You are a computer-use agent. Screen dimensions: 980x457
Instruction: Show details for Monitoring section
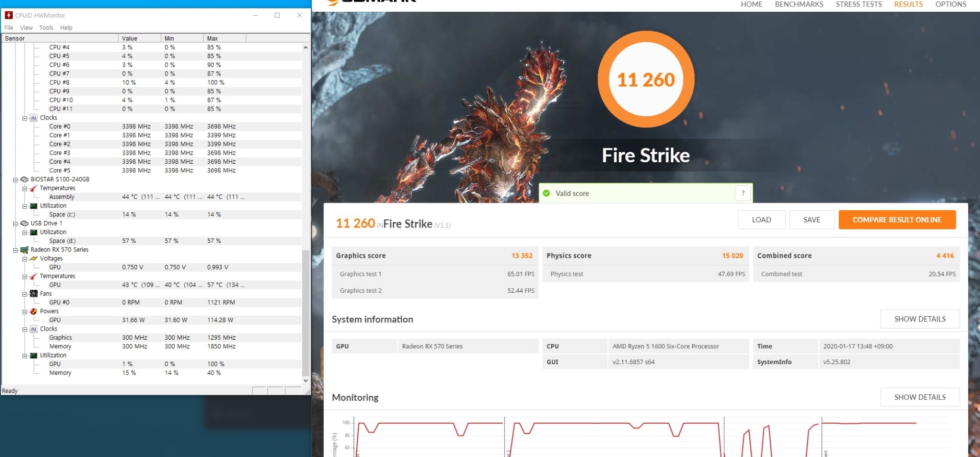point(920,397)
